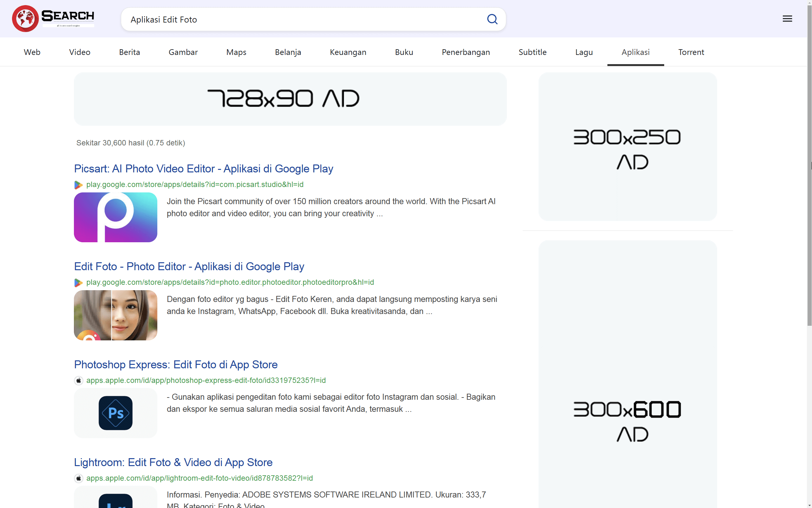812x508 pixels.
Task: Open Picsart: AI Photo Video Editor link
Action: coord(203,169)
